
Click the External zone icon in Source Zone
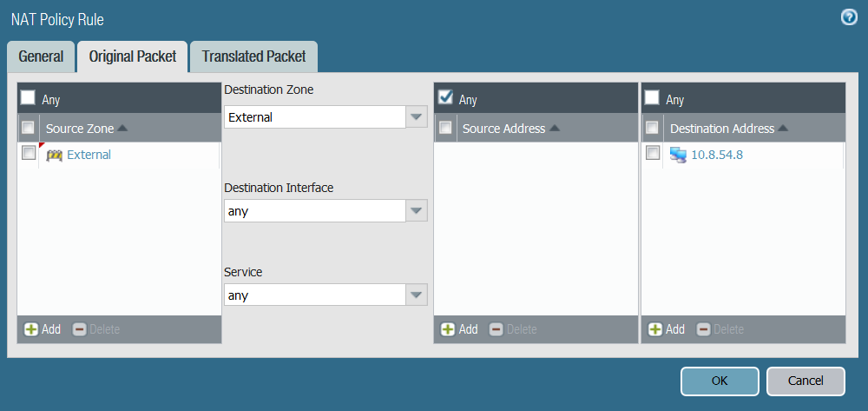pyautogui.click(x=54, y=156)
